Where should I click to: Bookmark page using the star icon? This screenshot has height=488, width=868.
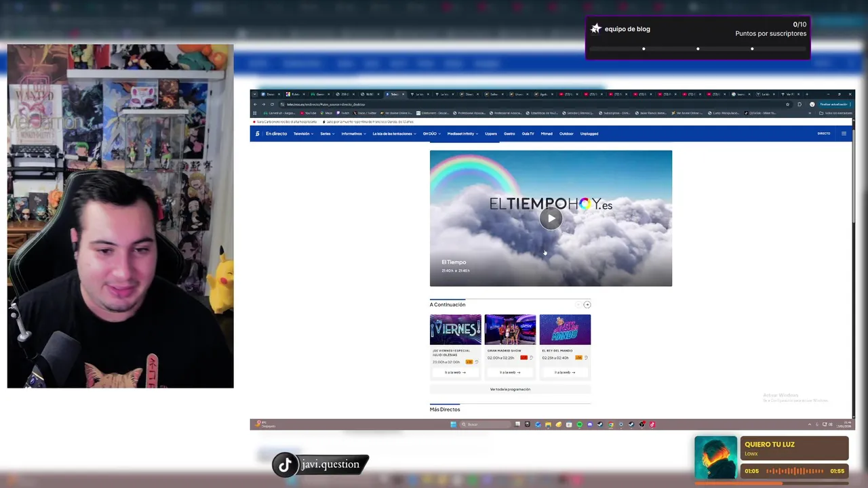click(787, 104)
